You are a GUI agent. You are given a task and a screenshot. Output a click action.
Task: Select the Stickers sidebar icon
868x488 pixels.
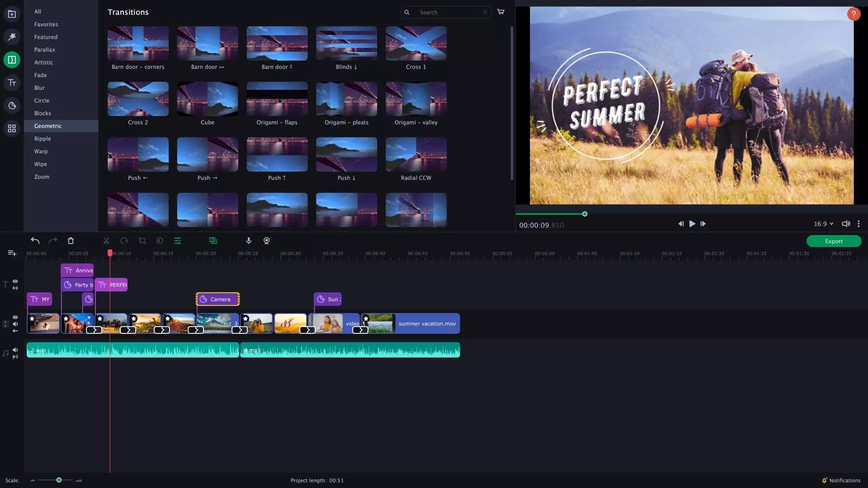pyautogui.click(x=11, y=105)
